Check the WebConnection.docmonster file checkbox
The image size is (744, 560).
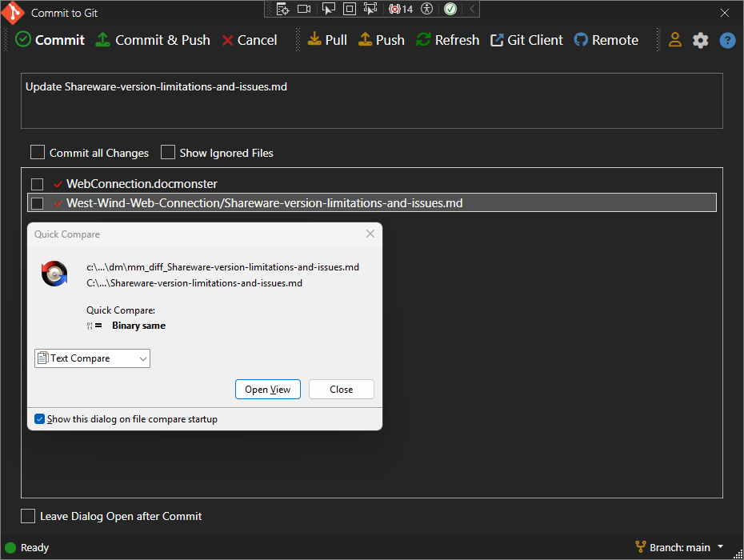pyautogui.click(x=38, y=184)
